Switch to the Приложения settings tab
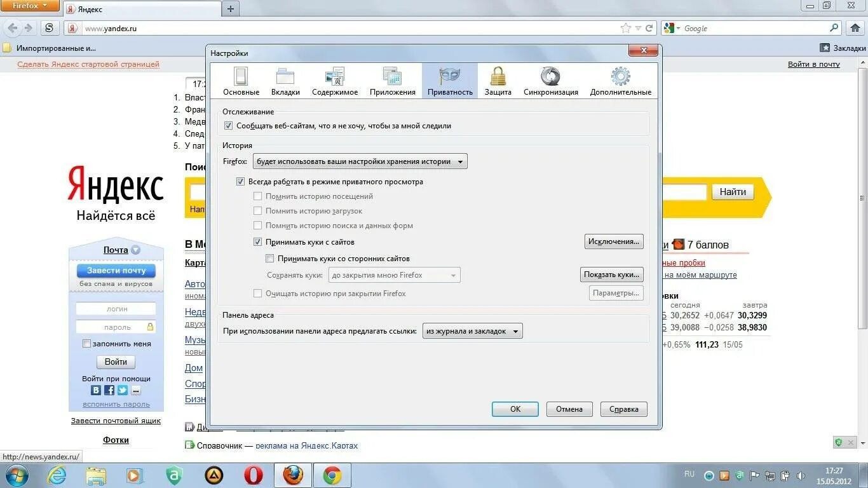Screen dimensions: 868x488 393,81
